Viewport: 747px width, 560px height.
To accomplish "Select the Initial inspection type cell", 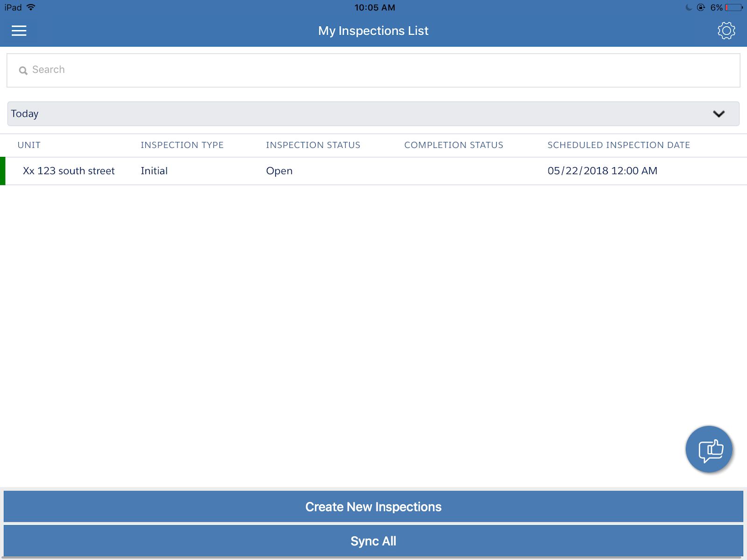I will [x=154, y=171].
